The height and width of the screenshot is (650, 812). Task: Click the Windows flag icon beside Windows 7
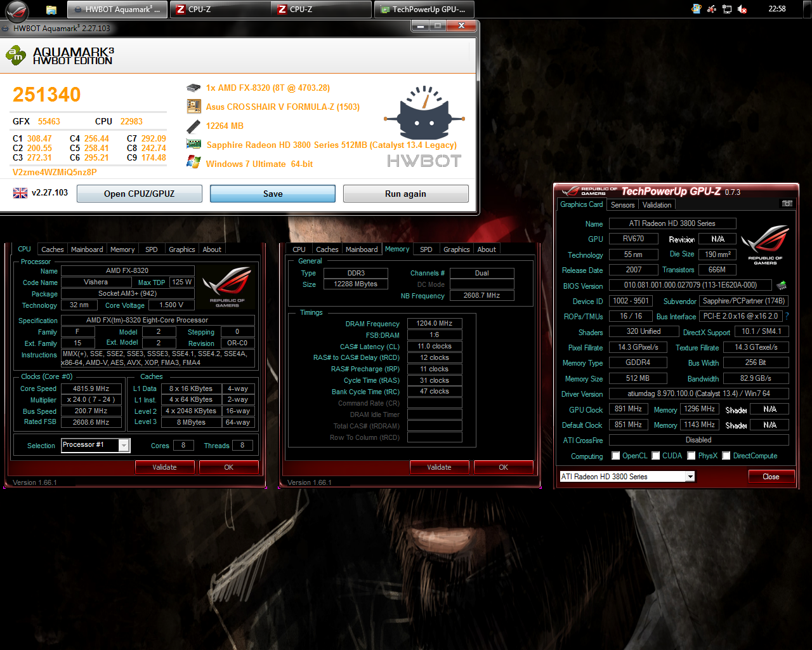(193, 162)
